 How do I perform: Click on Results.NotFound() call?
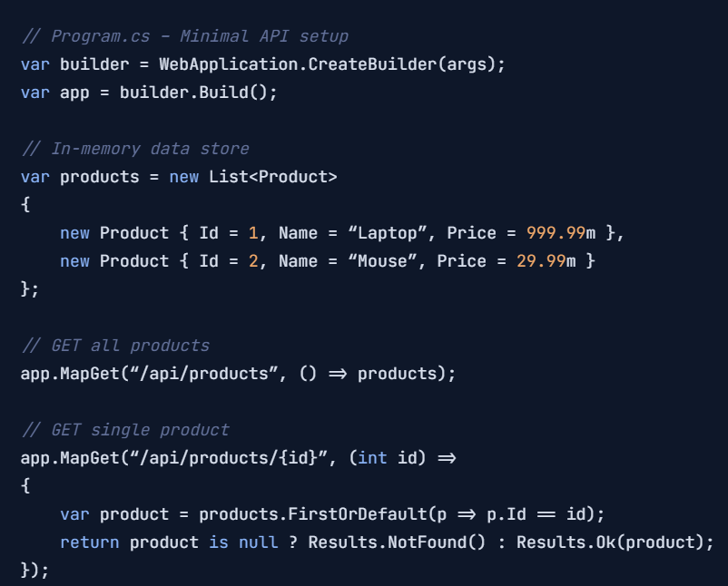pyautogui.click(x=397, y=542)
